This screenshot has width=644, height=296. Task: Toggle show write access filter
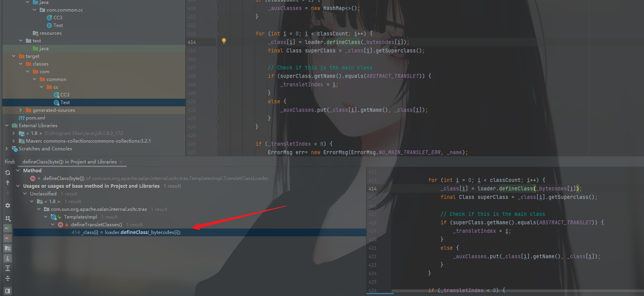point(7,238)
